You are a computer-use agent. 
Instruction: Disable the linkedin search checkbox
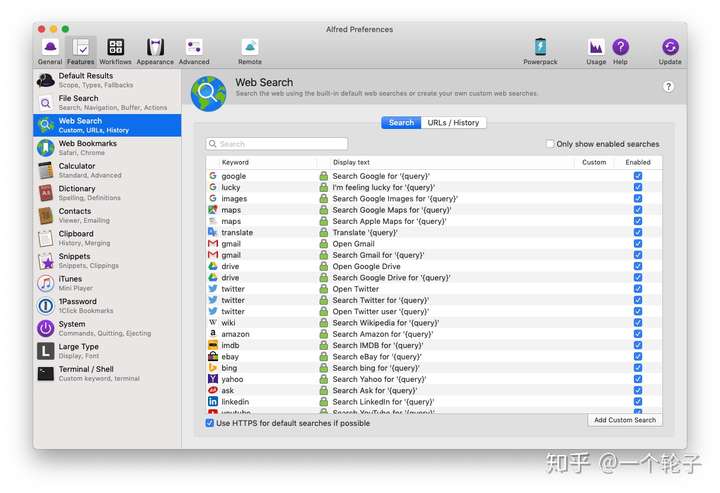tap(638, 402)
